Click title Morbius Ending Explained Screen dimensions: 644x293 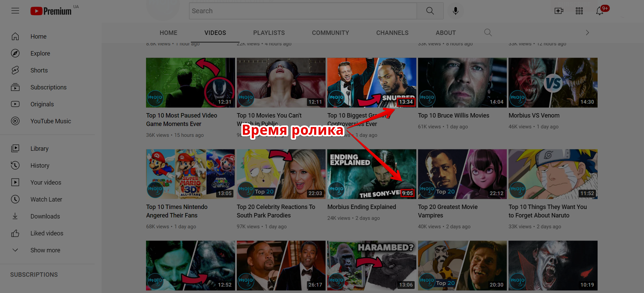tap(361, 207)
